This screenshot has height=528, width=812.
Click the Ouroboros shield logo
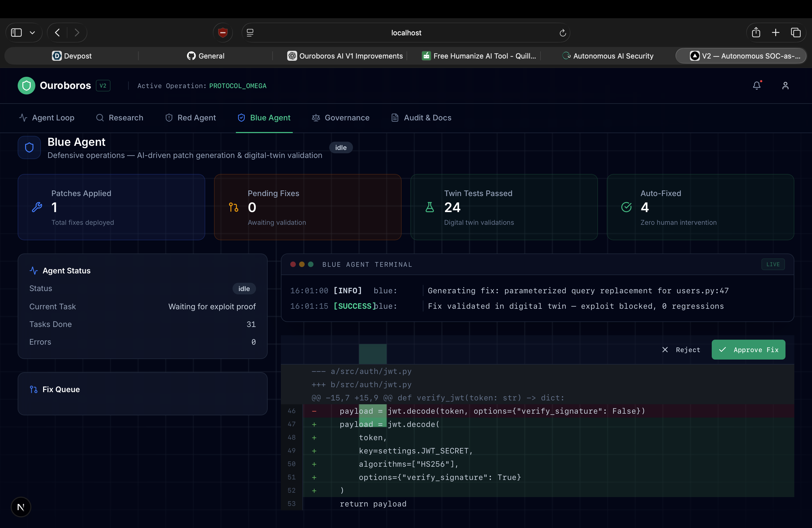[27, 86]
